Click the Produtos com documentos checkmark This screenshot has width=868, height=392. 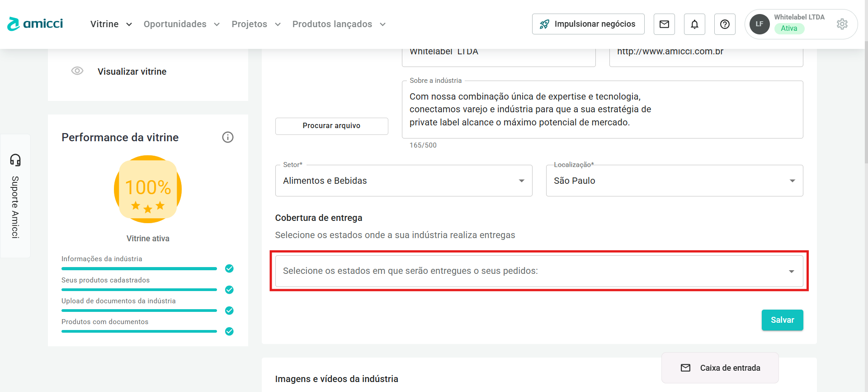229,331
